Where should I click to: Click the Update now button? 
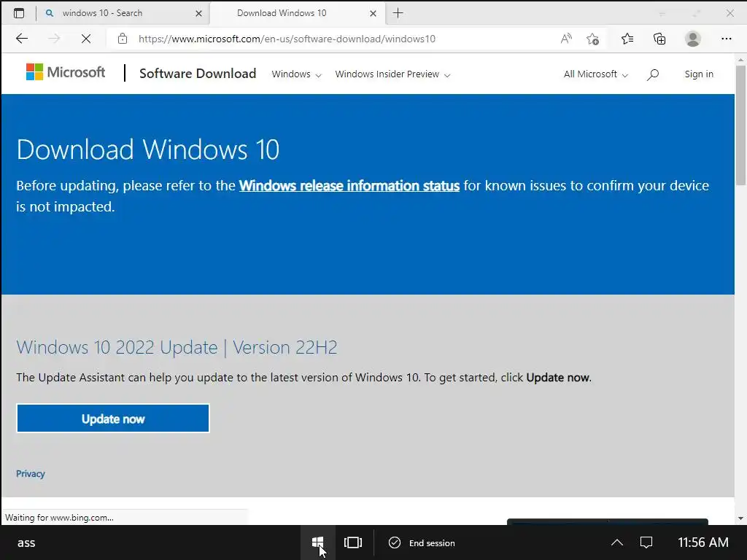click(113, 419)
